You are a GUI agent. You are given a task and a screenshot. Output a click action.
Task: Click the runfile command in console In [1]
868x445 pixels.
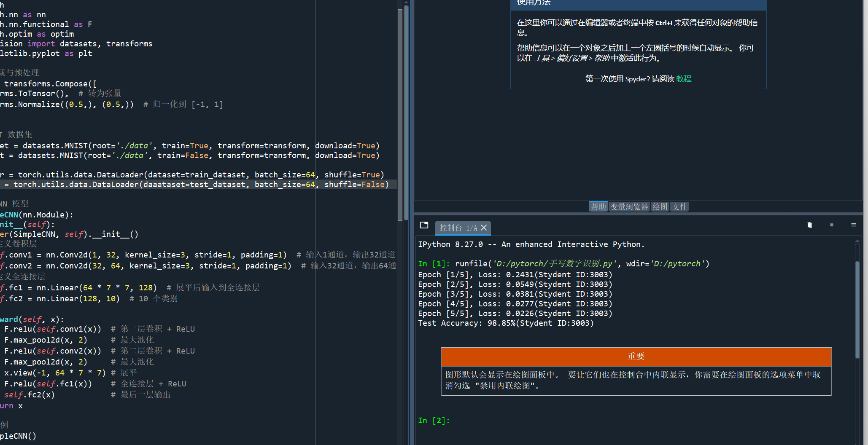[582, 264]
